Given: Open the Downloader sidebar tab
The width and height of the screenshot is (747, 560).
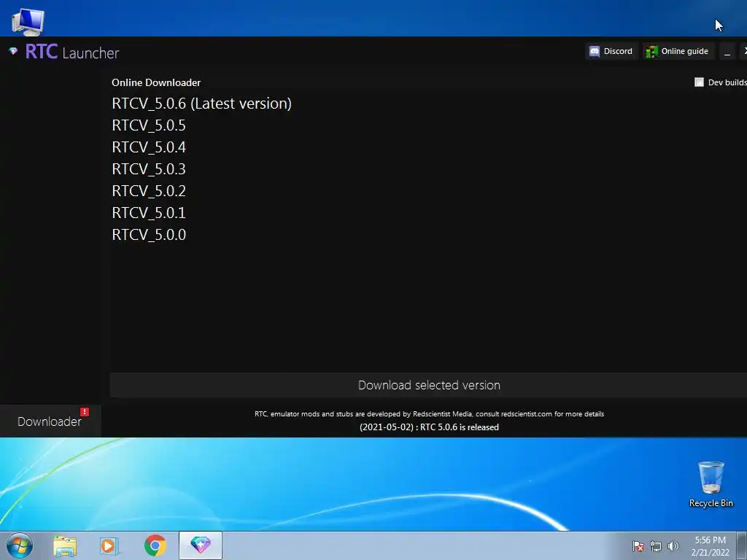Looking at the screenshot, I should click(50, 421).
